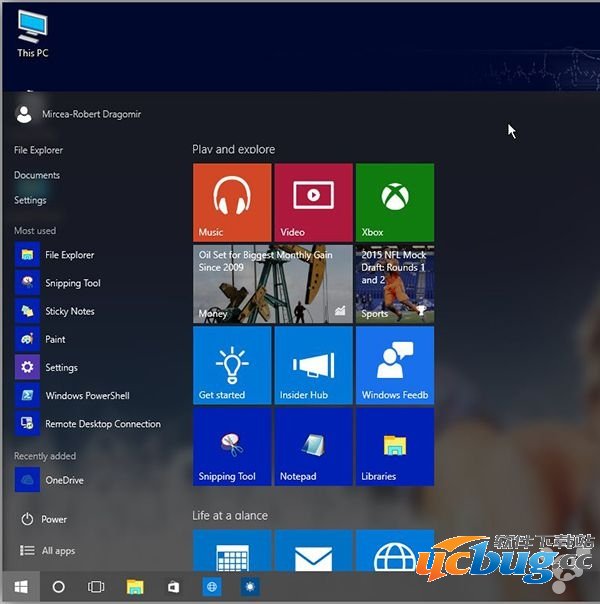
Task: Open Cortana search circle on taskbar
Action: [59, 587]
